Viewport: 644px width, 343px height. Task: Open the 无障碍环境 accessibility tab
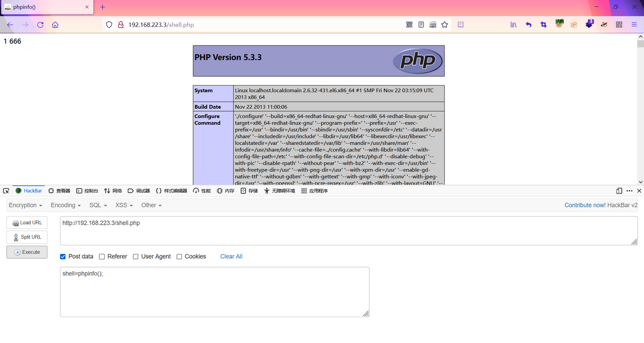pos(279,191)
